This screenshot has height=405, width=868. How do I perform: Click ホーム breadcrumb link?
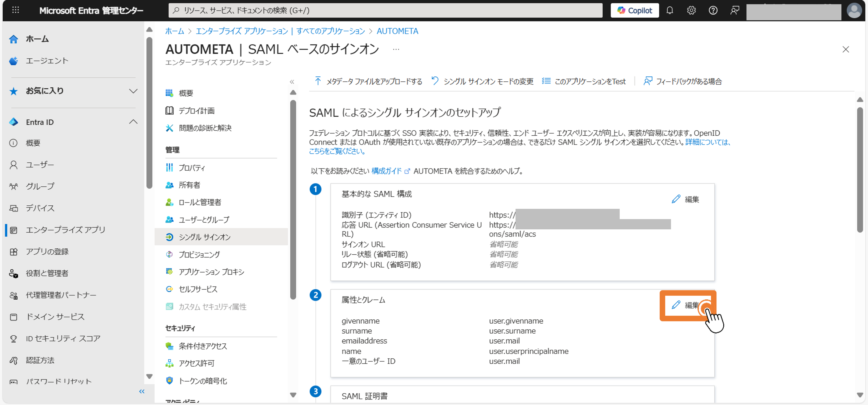pyautogui.click(x=175, y=31)
